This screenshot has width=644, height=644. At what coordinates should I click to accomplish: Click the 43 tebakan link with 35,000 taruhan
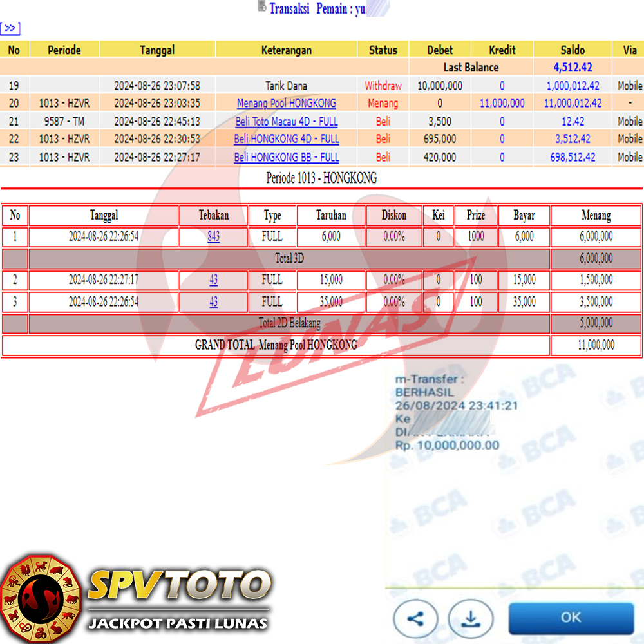(213, 301)
